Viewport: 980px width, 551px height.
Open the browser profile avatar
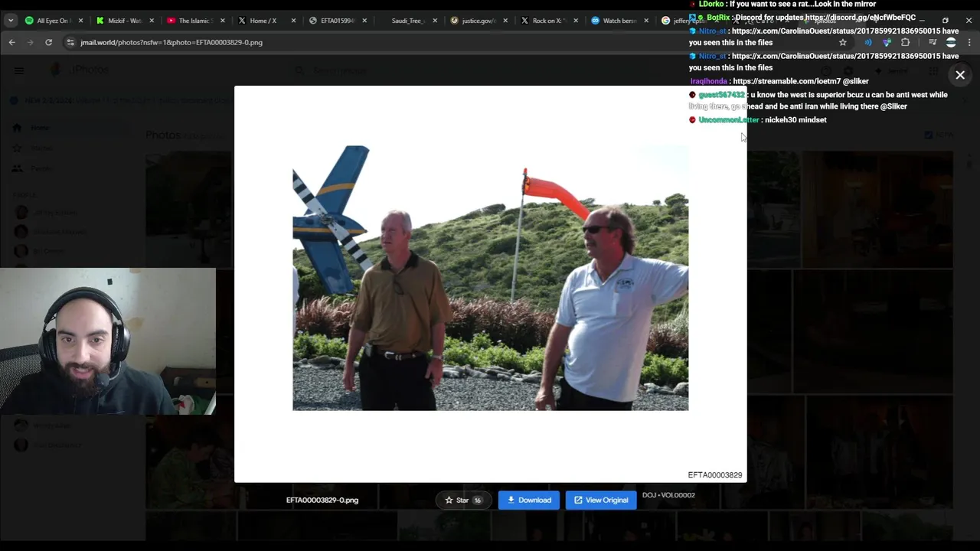coord(951,42)
